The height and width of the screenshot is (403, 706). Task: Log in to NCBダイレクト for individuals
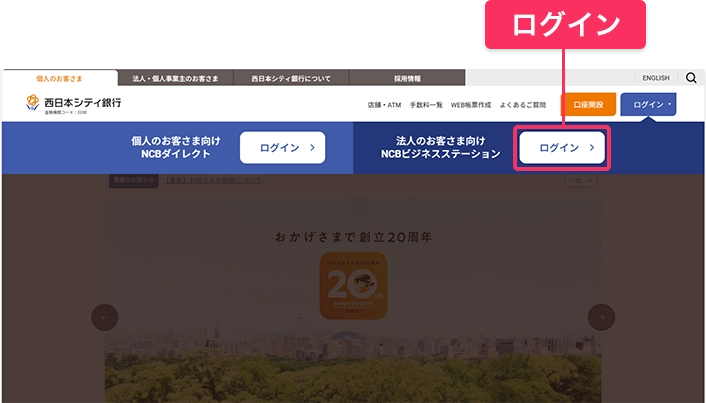(282, 148)
